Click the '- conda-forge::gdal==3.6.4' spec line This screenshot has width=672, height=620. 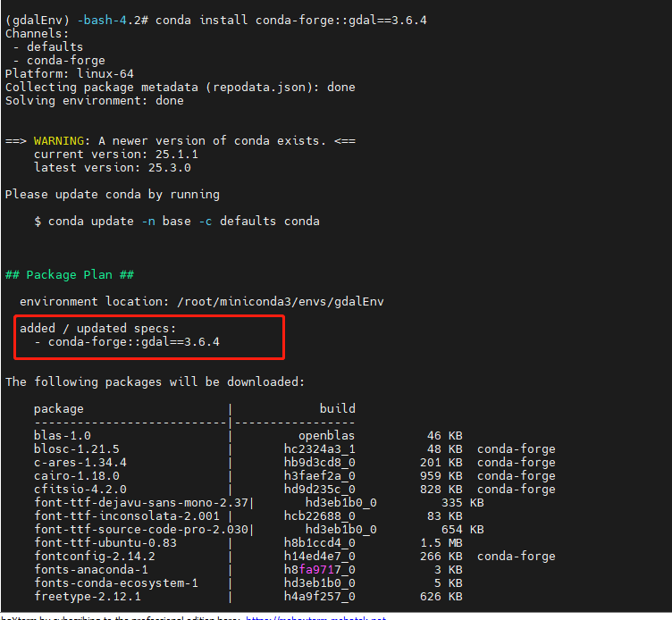pos(126,342)
